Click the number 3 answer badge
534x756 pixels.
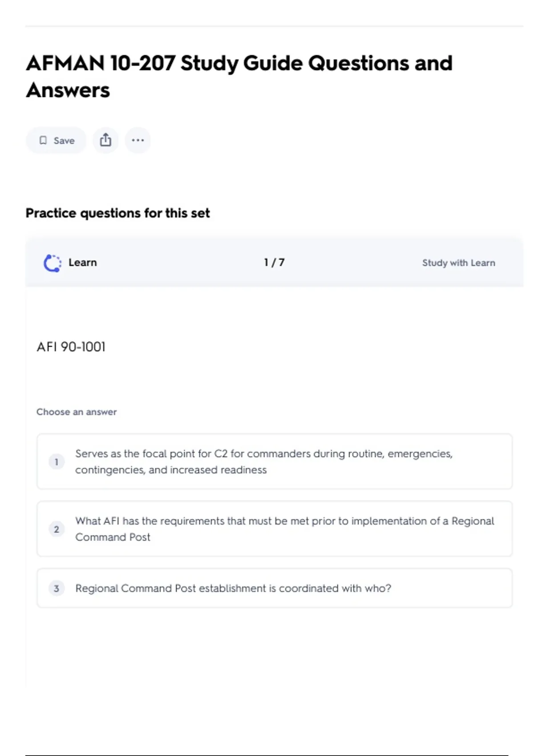[57, 588]
